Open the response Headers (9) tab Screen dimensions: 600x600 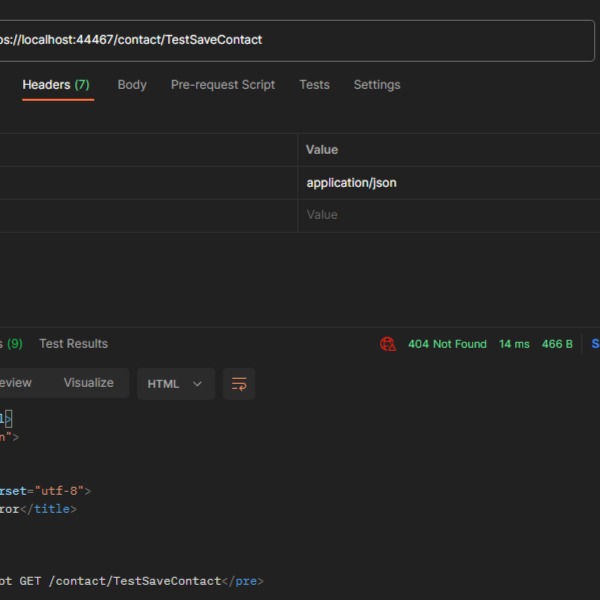12,344
